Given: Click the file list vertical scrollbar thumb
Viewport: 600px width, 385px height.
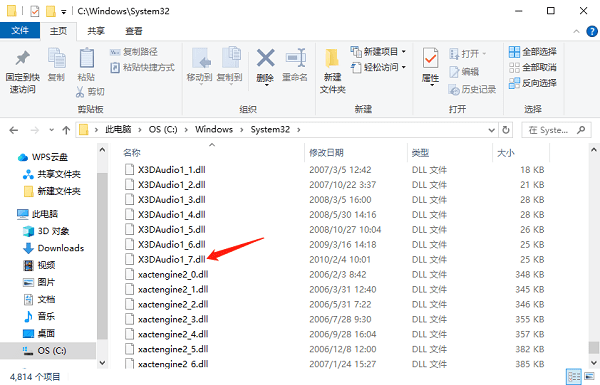Looking at the screenshot, I should point(593,347).
